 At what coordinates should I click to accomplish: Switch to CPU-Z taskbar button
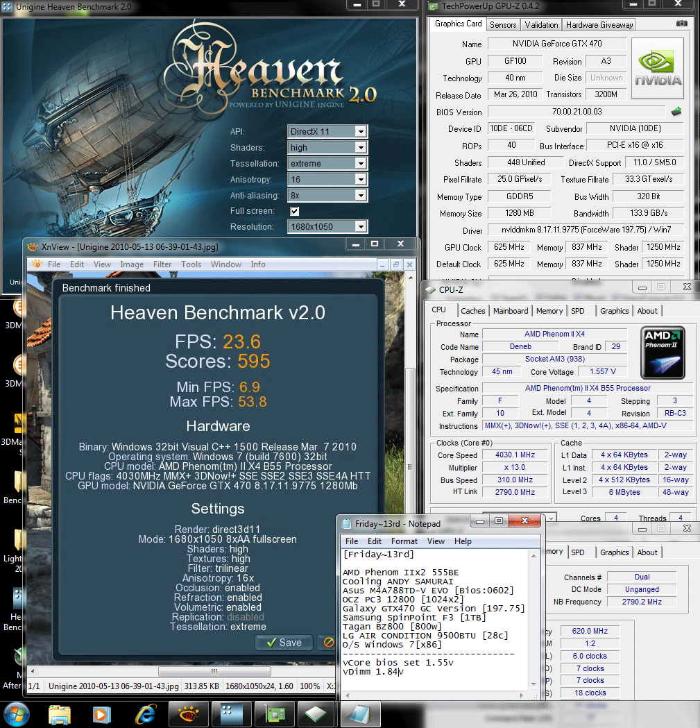[x=316, y=715]
